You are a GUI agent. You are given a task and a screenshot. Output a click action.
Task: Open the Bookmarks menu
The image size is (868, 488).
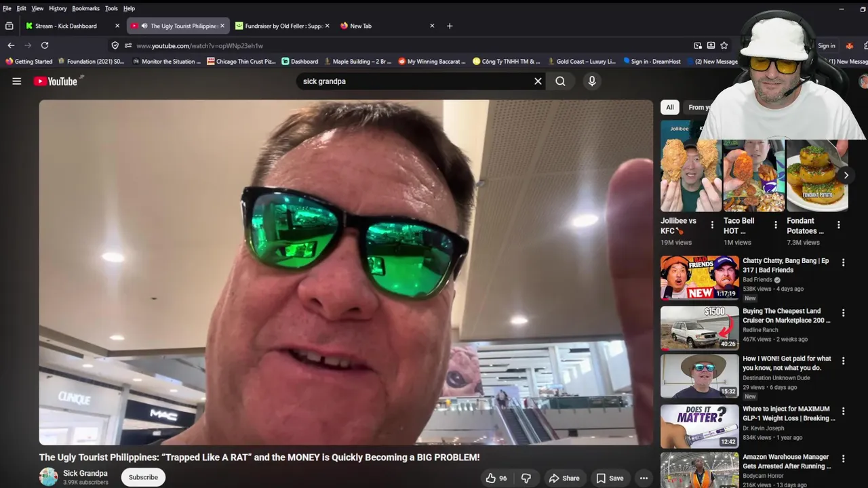click(x=85, y=8)
